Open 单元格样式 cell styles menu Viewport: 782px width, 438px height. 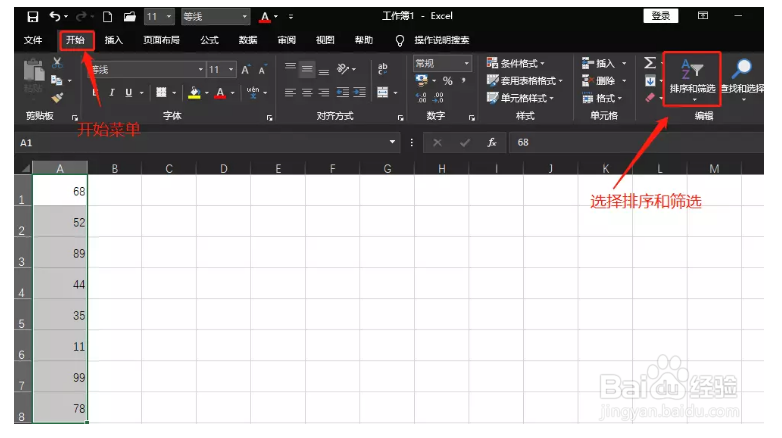[x=520, y=98]
